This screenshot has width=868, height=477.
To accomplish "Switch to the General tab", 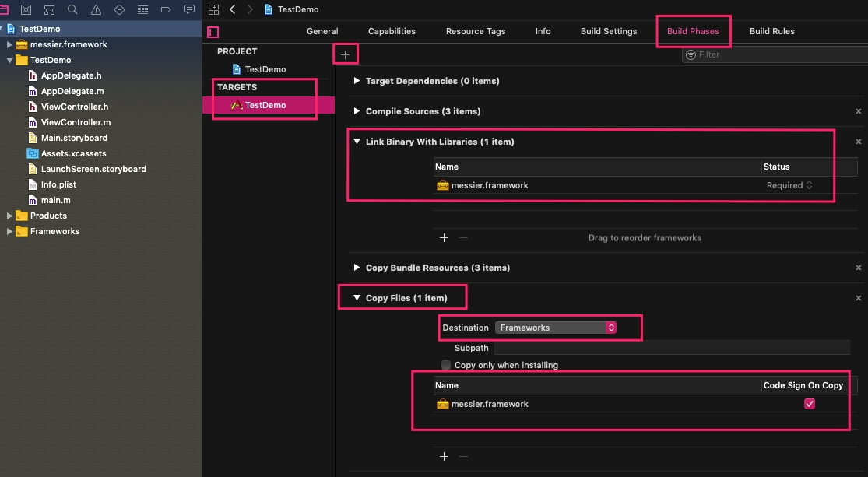I will click(x=322, y=32).
